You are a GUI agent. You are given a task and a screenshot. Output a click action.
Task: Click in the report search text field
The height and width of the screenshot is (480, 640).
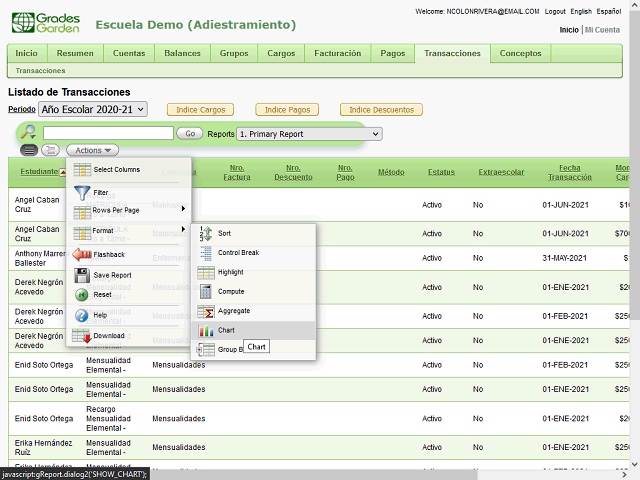[109, 133]
